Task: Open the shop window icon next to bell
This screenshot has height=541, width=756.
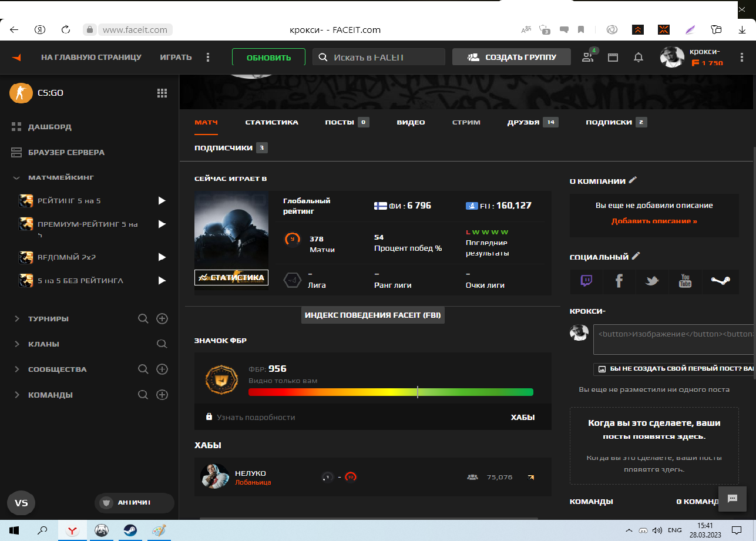Action: 613,57
